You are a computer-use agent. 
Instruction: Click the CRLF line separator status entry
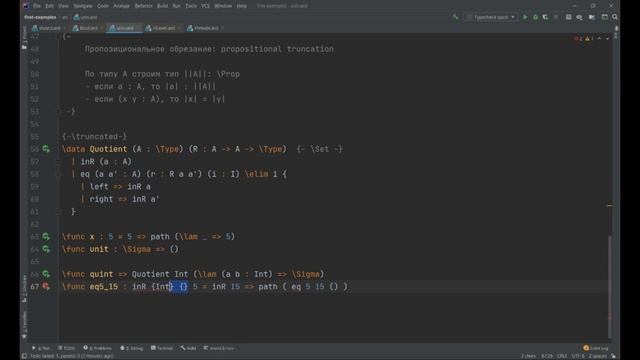coord(562,356)
